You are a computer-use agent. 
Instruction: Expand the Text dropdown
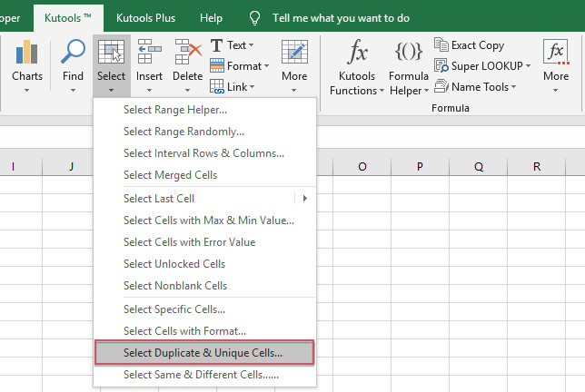click(251, 45)
